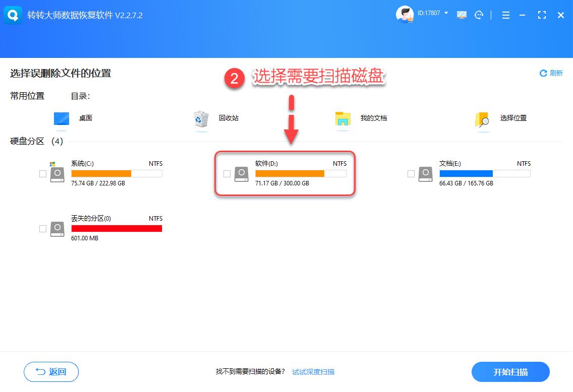Check the 软件(D:) partition checkbox
573x392 pixels.
coord(227,174)
